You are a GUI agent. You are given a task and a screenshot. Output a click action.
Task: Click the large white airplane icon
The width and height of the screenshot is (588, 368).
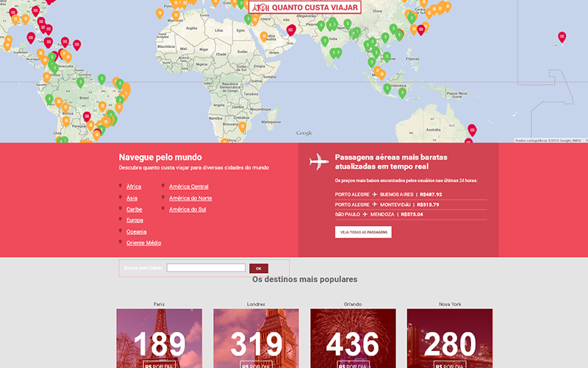(319, 161)
